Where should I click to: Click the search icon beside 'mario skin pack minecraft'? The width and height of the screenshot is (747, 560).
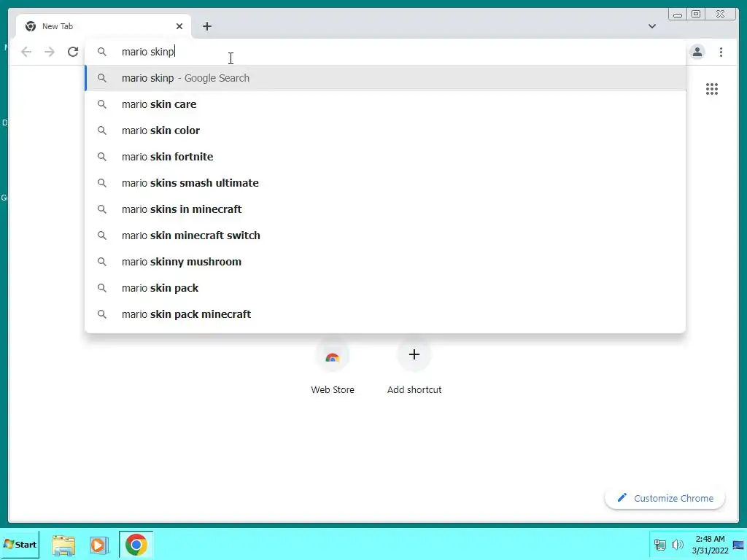point(101,314)
